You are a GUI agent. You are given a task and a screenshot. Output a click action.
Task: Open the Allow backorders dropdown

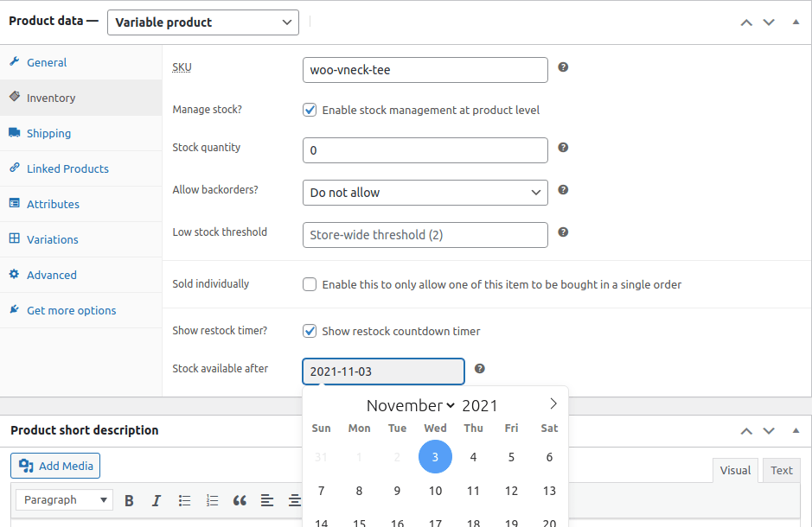pyautogui.click(x=425, y=193)
